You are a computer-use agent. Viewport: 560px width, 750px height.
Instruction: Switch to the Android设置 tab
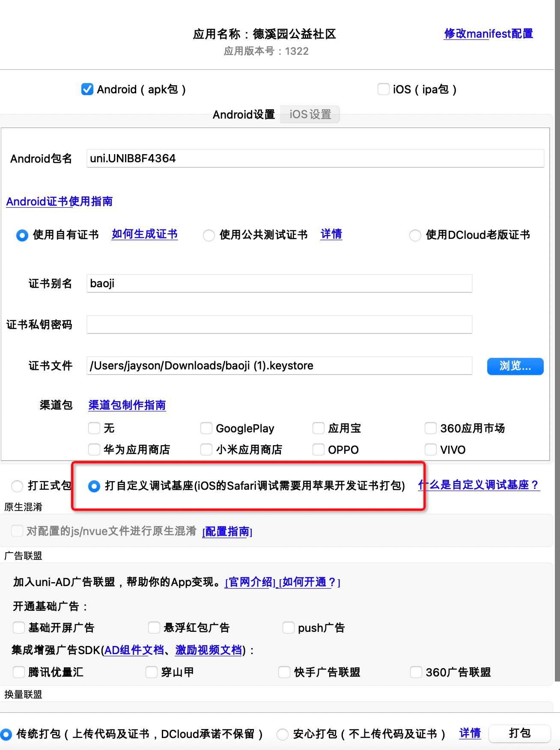(x=244, y=114)
